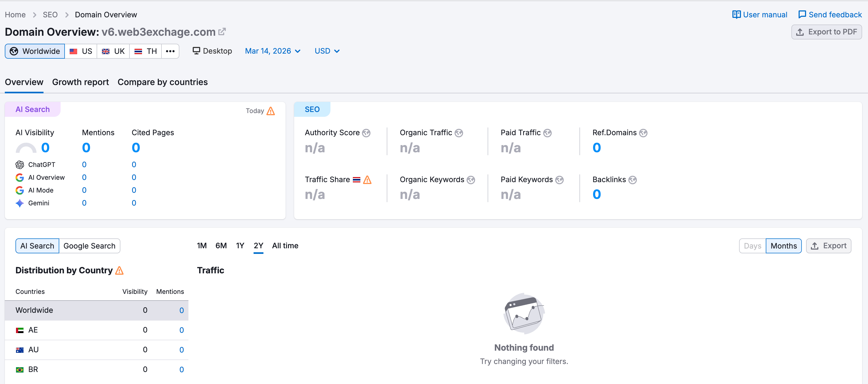Switch chart to Google Search view

tap(89, 246)
